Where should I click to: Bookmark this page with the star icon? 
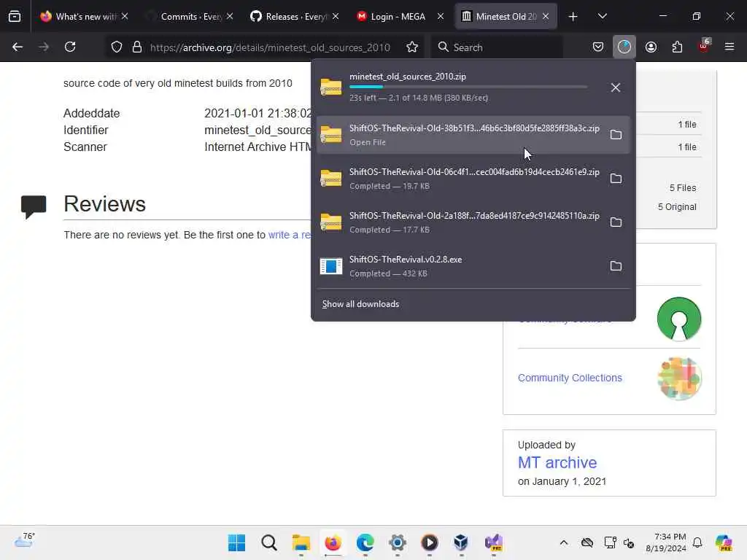412,47
